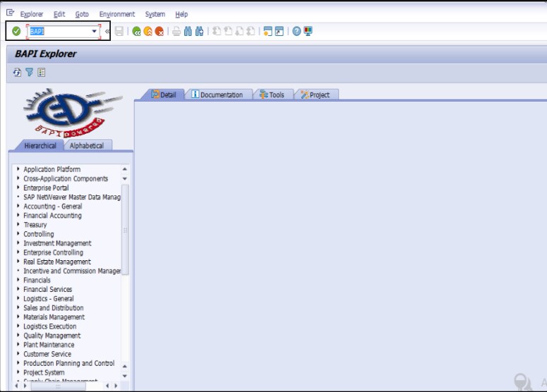Select the Production Planning and Control item
The width and height of the screenshot is (547, 392).
pyautogui.click(x=69, y=363)
